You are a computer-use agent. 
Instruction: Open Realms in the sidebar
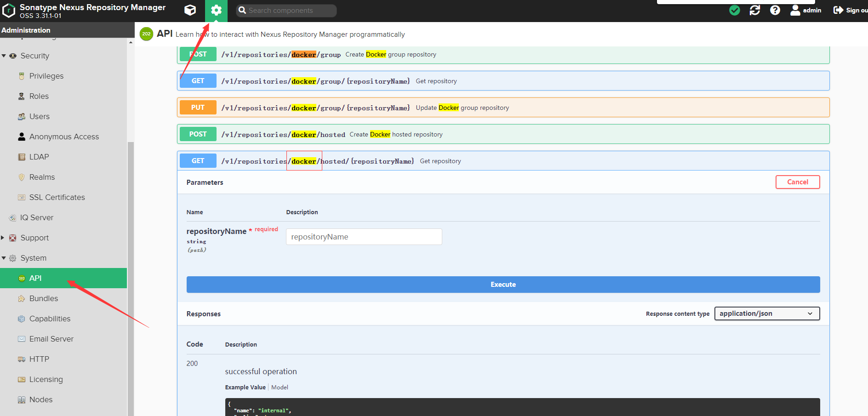42,177
